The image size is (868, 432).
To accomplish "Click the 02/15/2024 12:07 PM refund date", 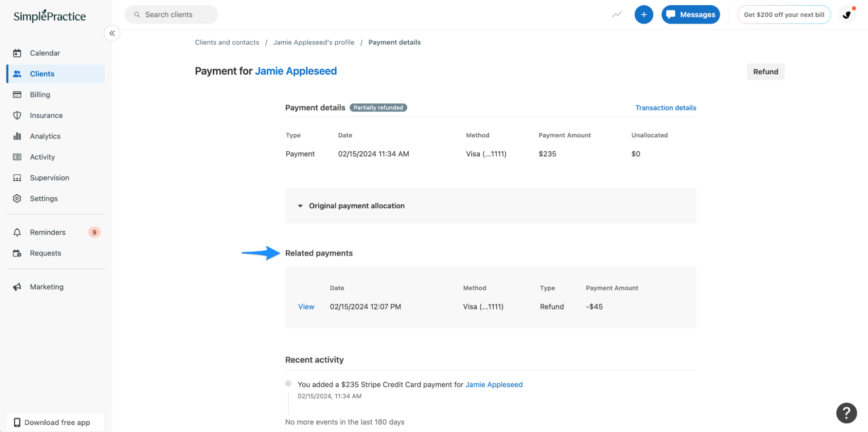I will [365, 307].
